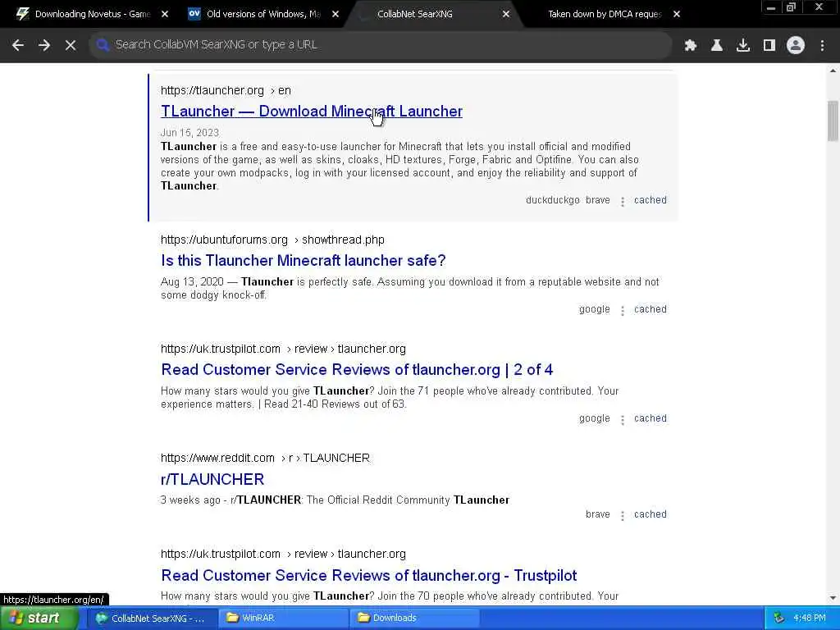The image size is (840, 630).
Task: Click the scrollbar down arrow
Action: tap(833, 598)
